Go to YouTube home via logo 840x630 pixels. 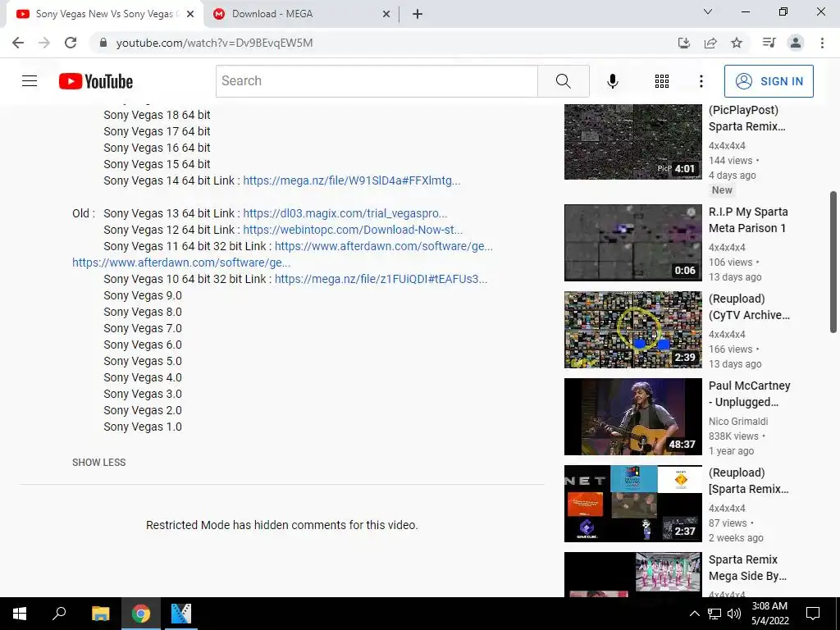[x=96, y=81]
